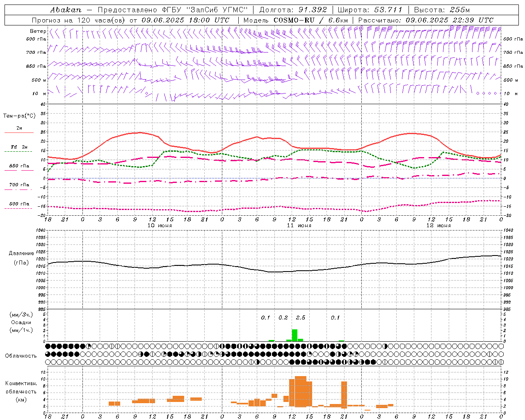Select the text Предоставлено ФГБУ "ЗапСиб УГМС"
Screen dimensions: 525x420
point(173,10)
